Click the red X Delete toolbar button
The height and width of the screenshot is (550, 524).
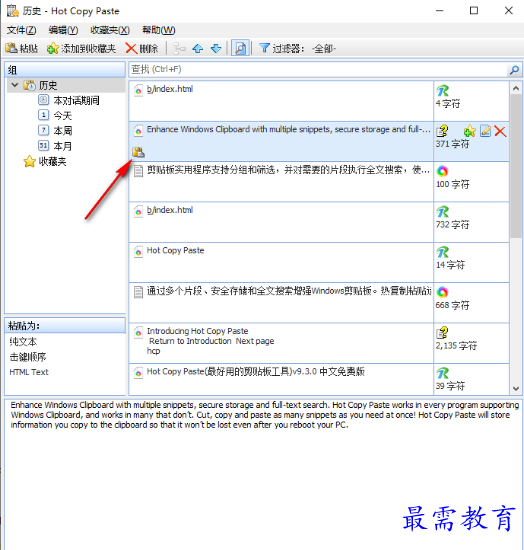pos(142,48)
